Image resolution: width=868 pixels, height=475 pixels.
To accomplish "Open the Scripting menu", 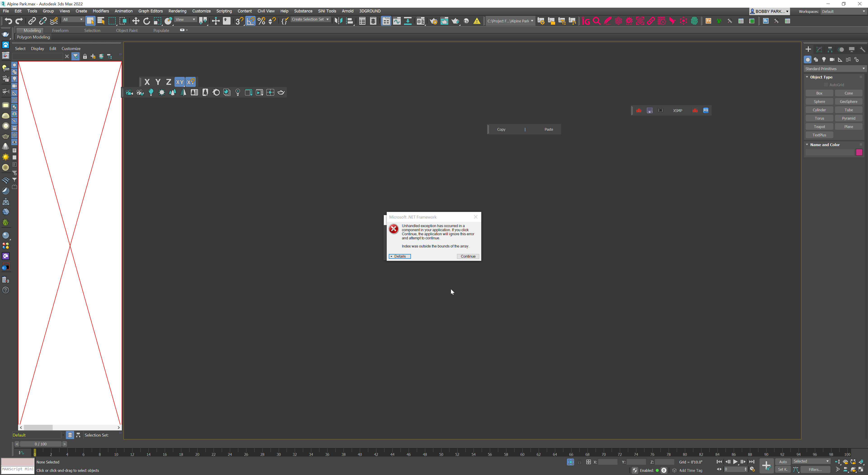I will 224,11.
